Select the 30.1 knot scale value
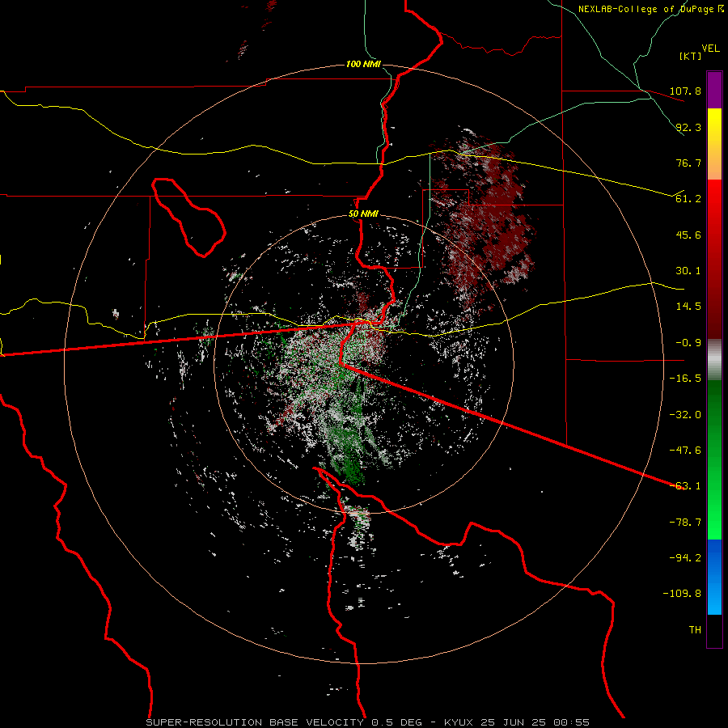Viewport: 728px width, 728px height. click(x=688, y=271)
